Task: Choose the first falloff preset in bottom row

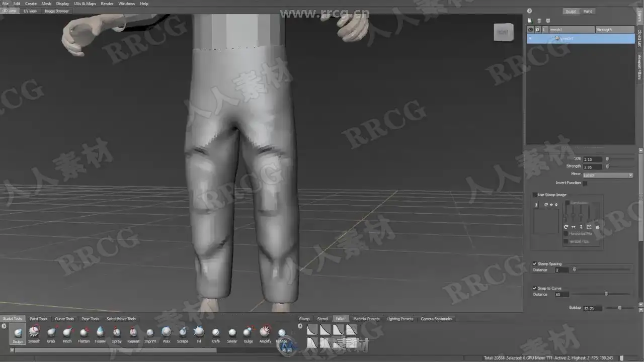Action: [312, 343]
